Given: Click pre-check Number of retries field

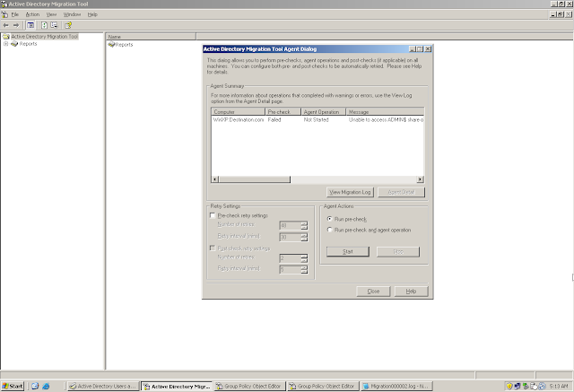Looking at the screenshot, I should (290, 225).
